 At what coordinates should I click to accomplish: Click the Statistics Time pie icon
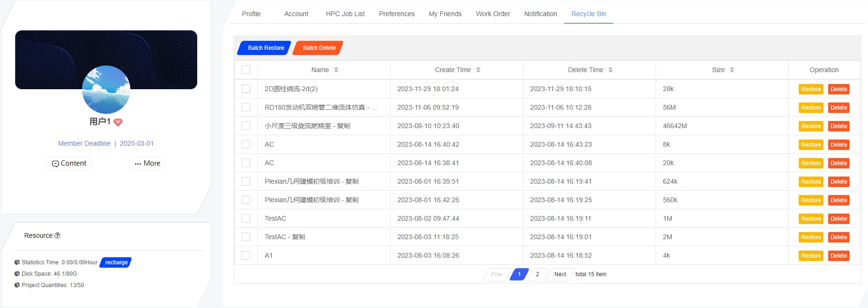[x=17, y=262]
